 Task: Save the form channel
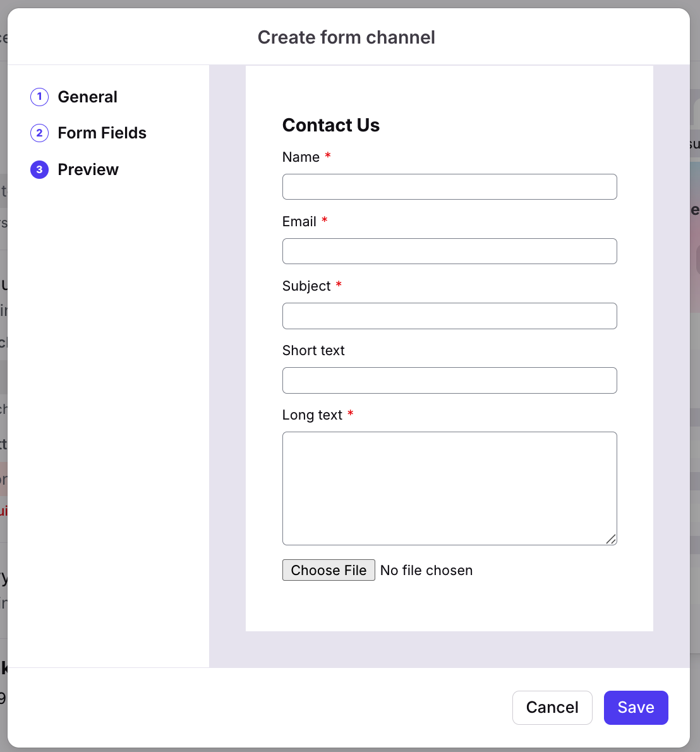(x=636, y=707)
